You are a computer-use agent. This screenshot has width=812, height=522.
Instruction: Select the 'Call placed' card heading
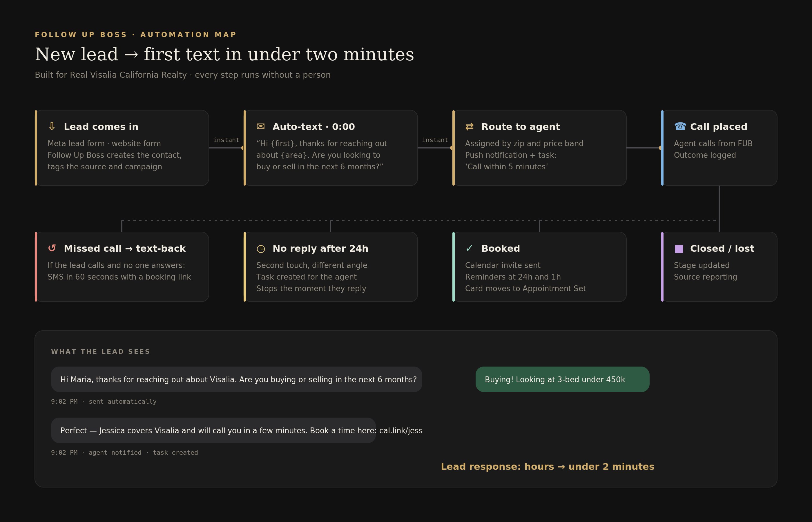(x=718, y=127)
